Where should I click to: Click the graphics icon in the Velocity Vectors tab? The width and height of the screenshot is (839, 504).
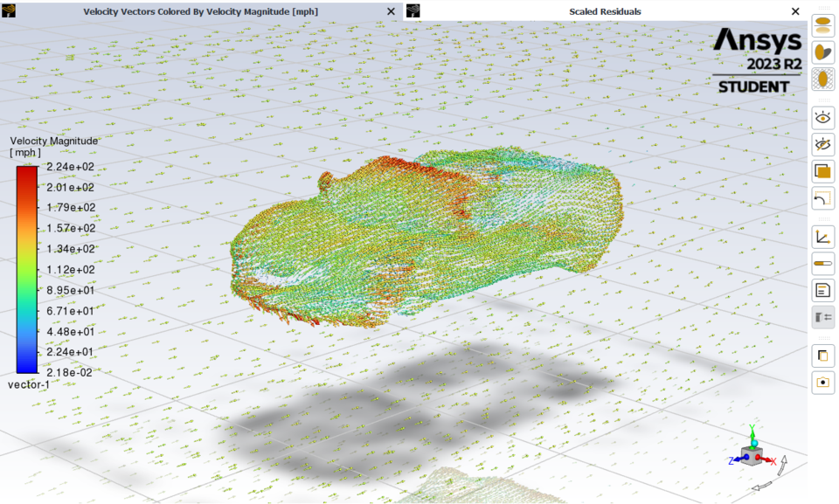pos(8,11)
